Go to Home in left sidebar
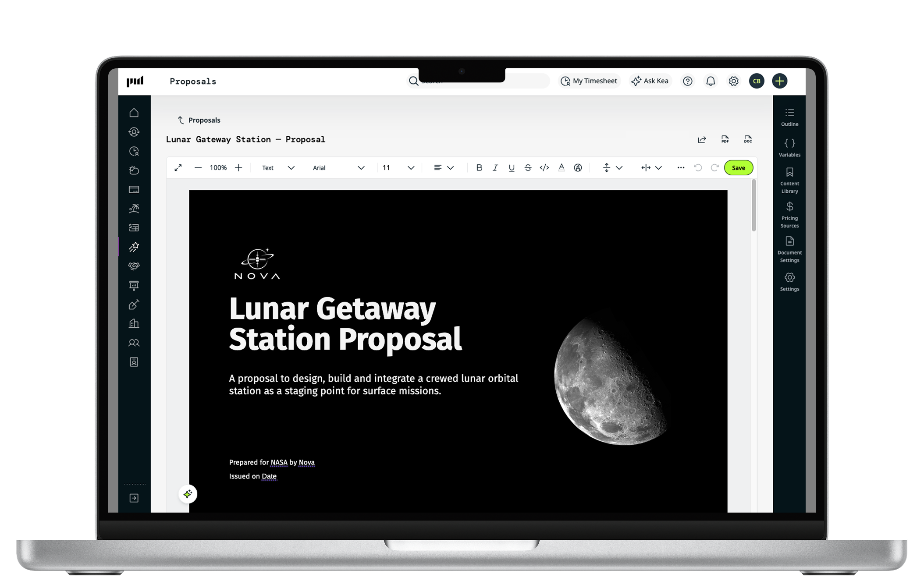 [134, 113]
